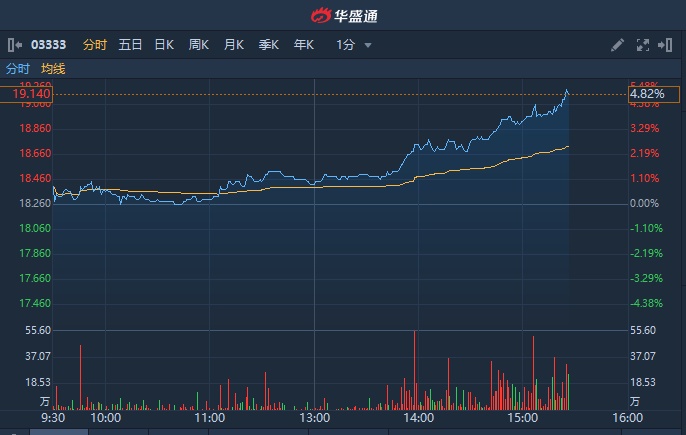Toggle the 分时 price line legend
Image resolution: width=686 pixels, height=435 pixels.
(17, 69)
